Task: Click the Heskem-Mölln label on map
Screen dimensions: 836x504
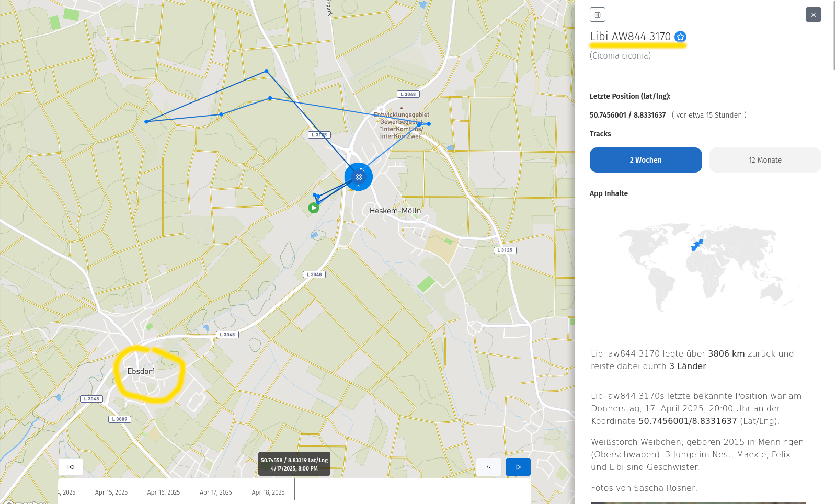Action: pyautogui.click(x=395, y=211)
